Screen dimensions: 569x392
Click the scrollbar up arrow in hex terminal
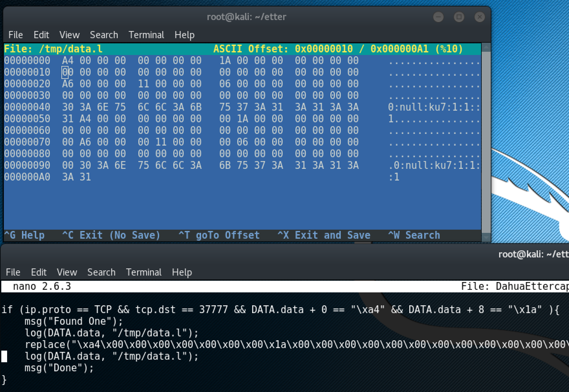tap(486, 48)
